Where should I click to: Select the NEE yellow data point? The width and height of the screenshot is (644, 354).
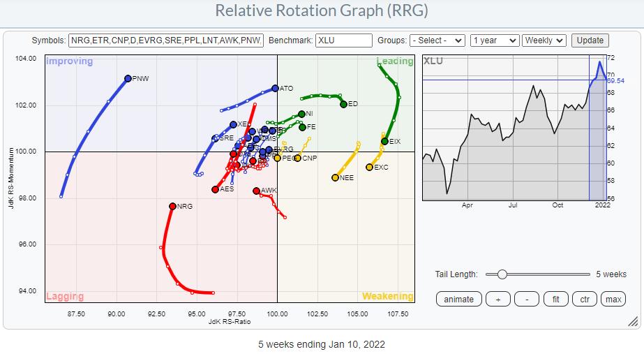335,177
